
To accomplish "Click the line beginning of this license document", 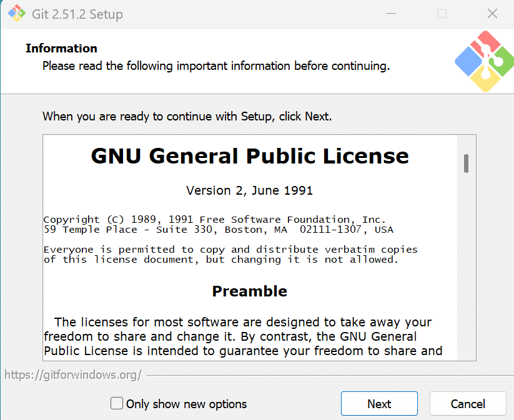I will click(221, 260).
